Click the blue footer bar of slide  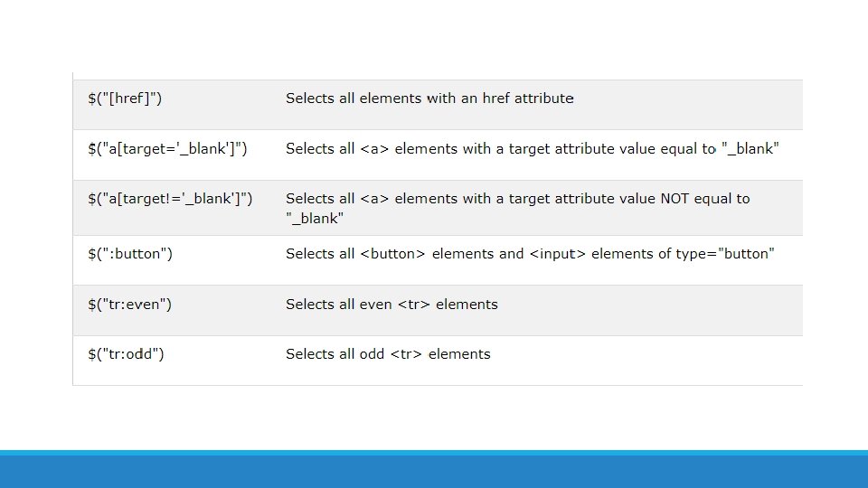(x=434, y=469)
